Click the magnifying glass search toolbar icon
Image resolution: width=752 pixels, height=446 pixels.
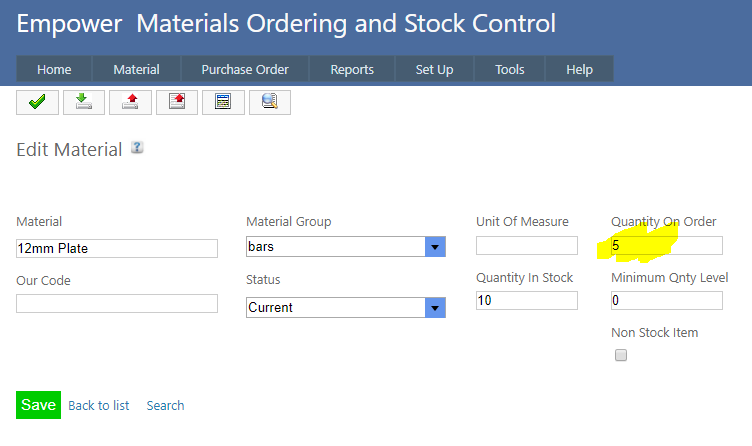click(x=269, y=102)
